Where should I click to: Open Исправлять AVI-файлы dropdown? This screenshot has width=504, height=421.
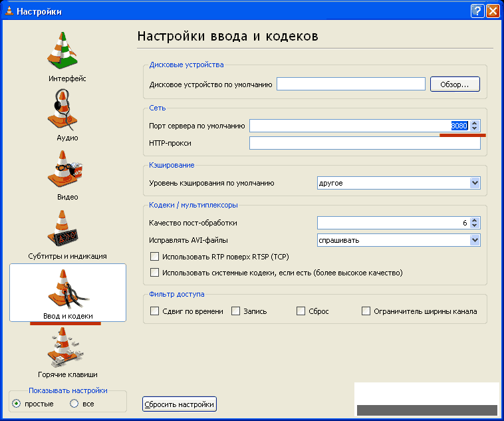[398, 240]
